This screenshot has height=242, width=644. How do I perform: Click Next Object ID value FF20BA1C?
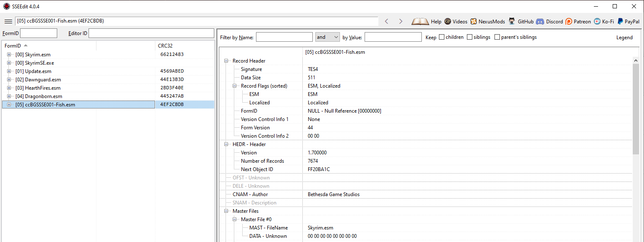(x=319, y=169)
